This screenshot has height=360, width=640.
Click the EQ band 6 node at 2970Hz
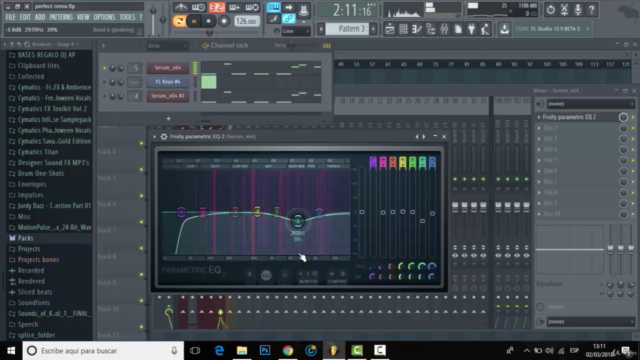[298, 221]
